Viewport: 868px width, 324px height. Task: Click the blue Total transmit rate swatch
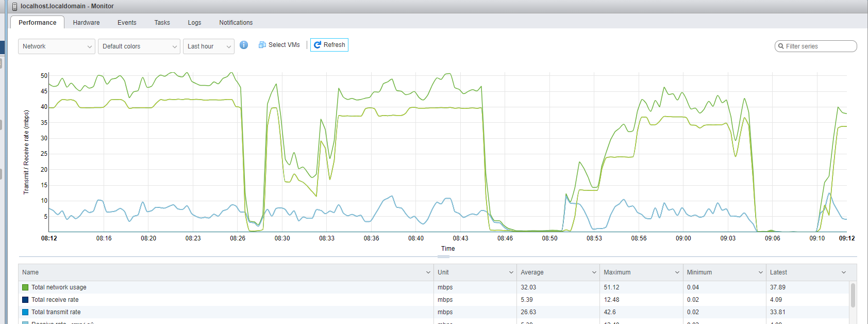click(x=25, y=312)
